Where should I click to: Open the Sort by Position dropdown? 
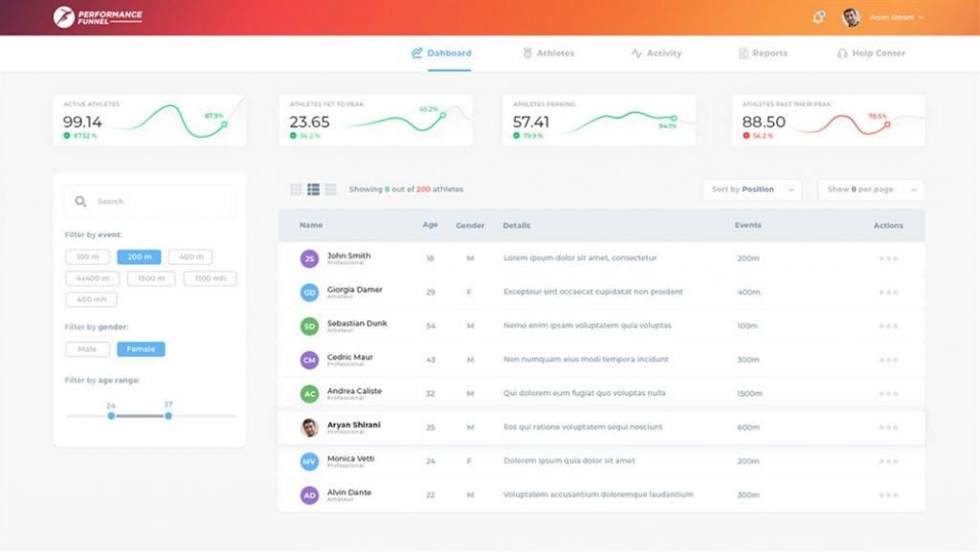pyautogui.click(x=751, y=189)
